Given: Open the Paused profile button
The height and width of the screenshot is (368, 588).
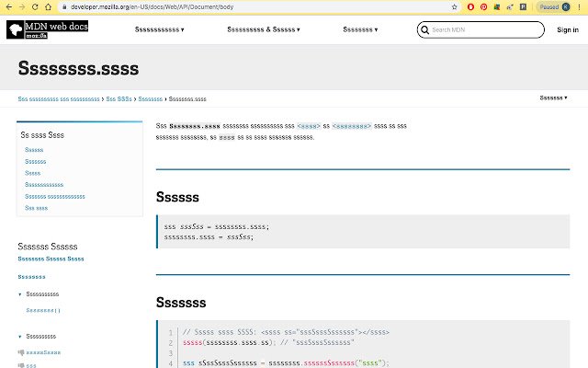Looking at the screenshot, I should point(554,6).
